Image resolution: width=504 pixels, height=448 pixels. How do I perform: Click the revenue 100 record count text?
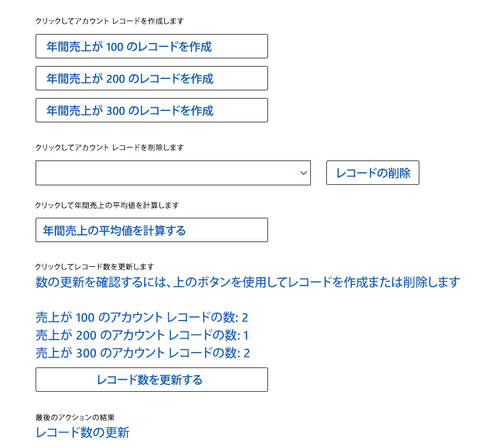[x=142, y=317]
